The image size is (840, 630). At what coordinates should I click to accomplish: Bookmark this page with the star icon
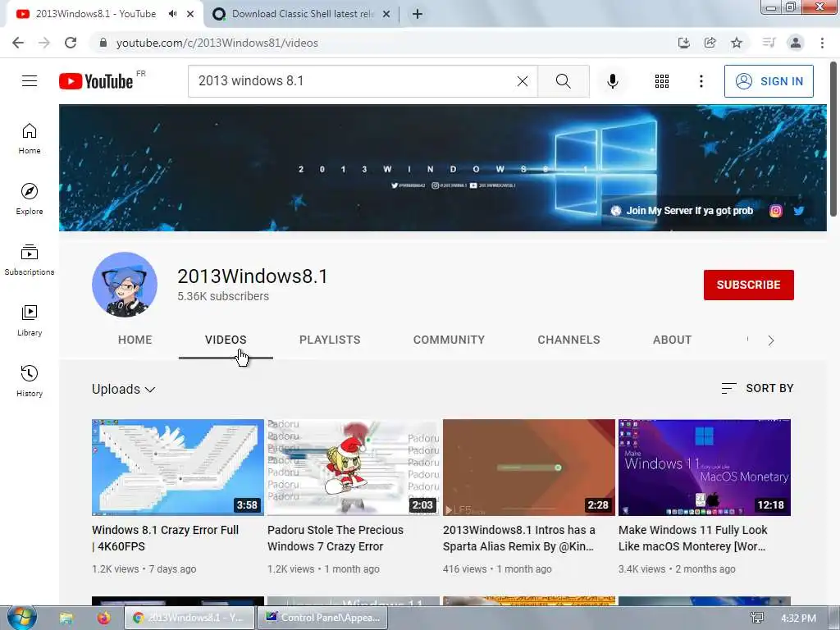click(x=737, y=43)
